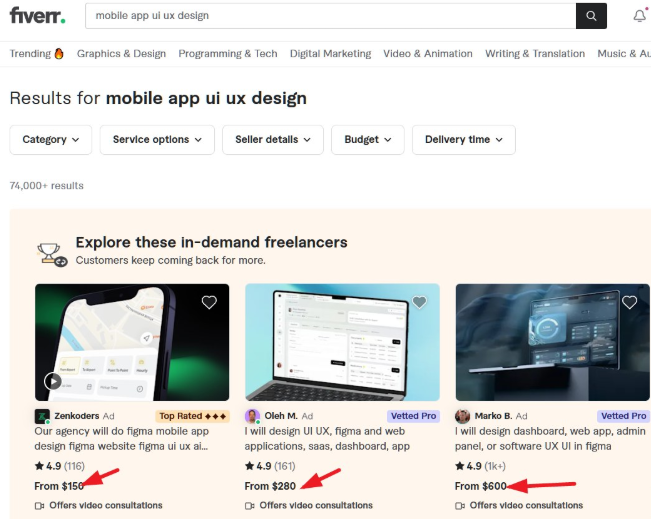The height and width of the screenshot is (519, 651).
Task: Open the dark dashboard gig thumbnail
Action: tap(552, 342)
